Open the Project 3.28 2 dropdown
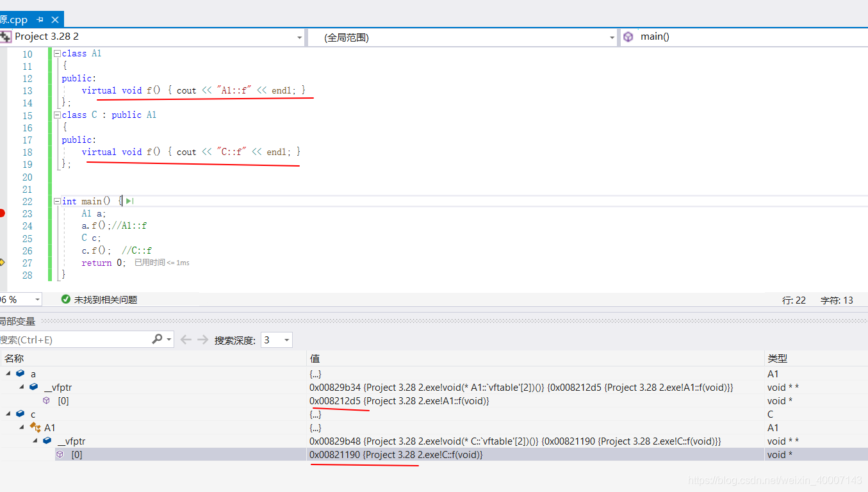This screenshot has height=492, width=868. pos(299,38)
